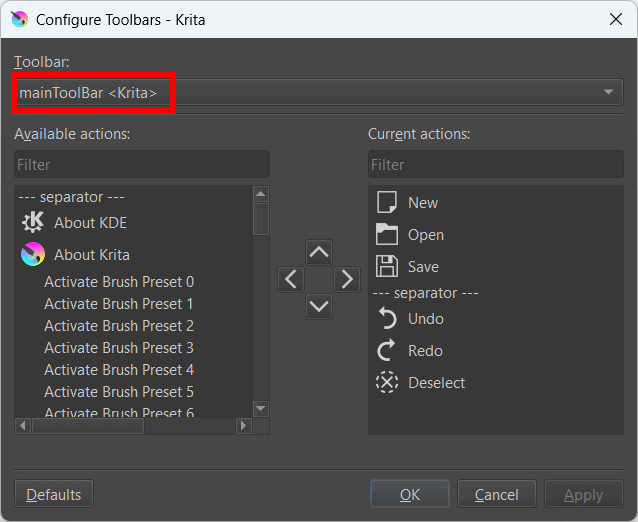Click the Deselect dashed-circle icon
This screenshot has width=638, height=522.
point(387,382)
